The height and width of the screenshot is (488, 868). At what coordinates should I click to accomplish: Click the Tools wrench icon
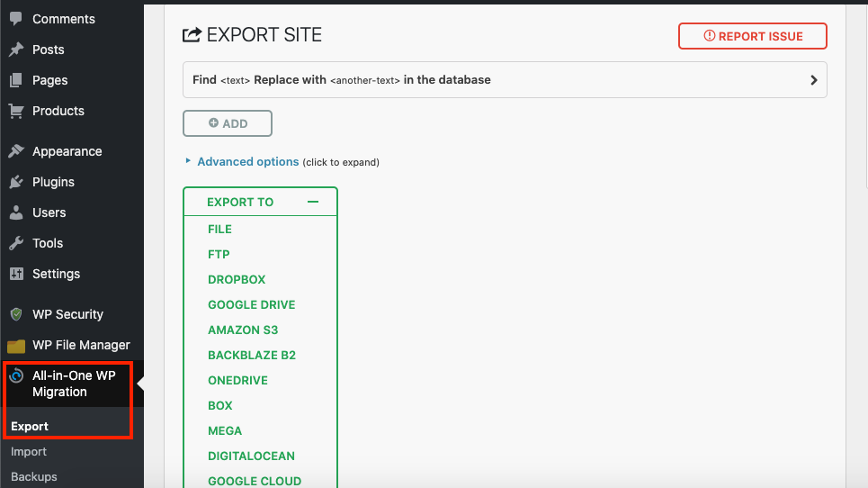pyautogui.click(x=16, y=242)
